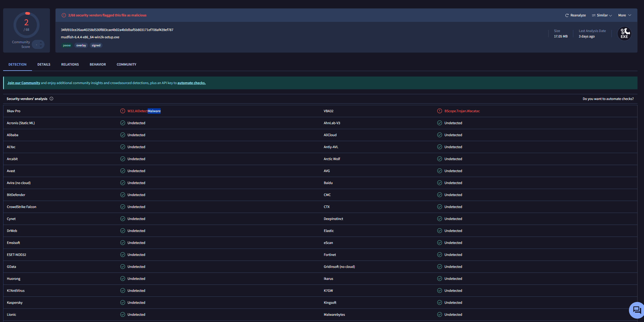
Task: Click the peexe tag chip
Action: pyautogui.click(x=67, y=45)
